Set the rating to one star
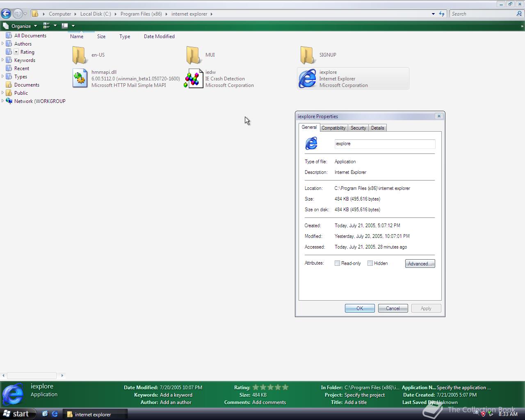The width and height of the screenshot is (525, 420). pos(256,387)
